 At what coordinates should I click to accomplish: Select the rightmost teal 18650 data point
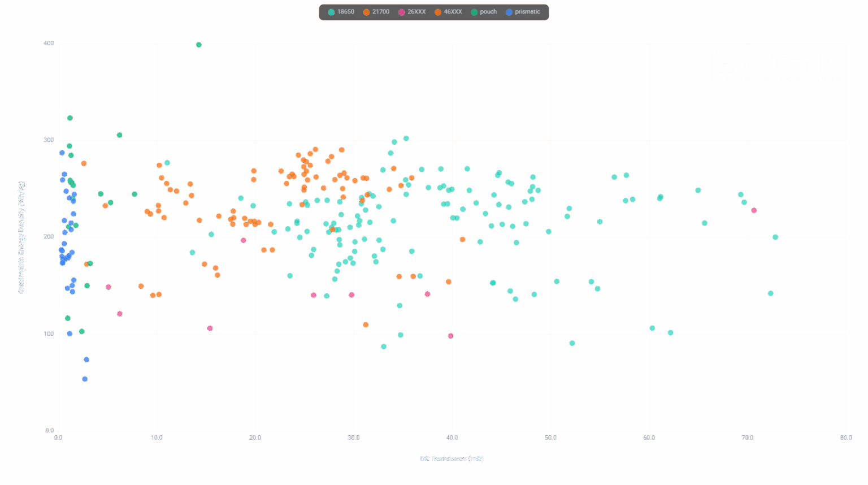[x=775, y=237]
